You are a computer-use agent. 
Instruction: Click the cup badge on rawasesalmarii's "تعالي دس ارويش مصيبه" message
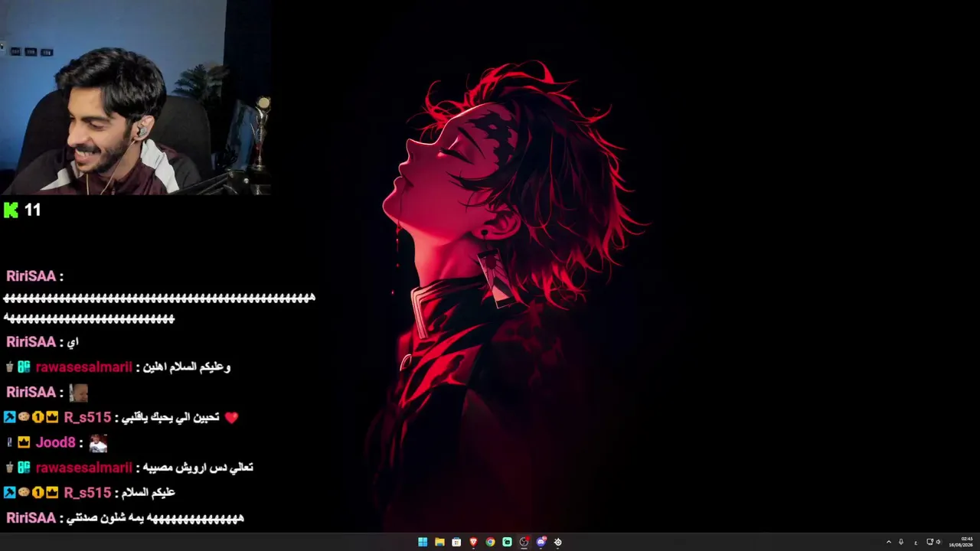[x=10, y=468]
